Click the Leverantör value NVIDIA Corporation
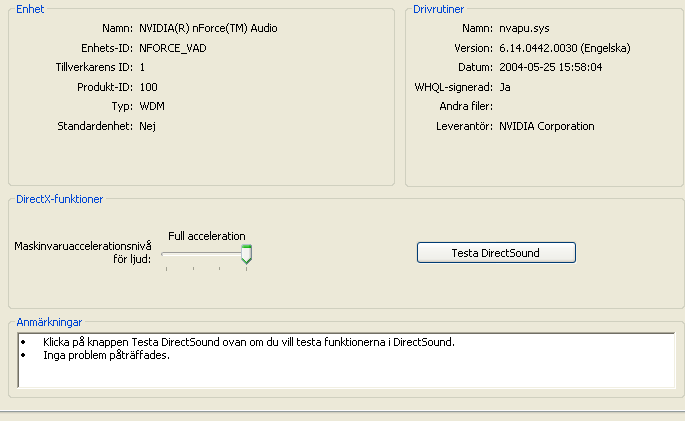685x421 pixels. (x=547, y=126)
